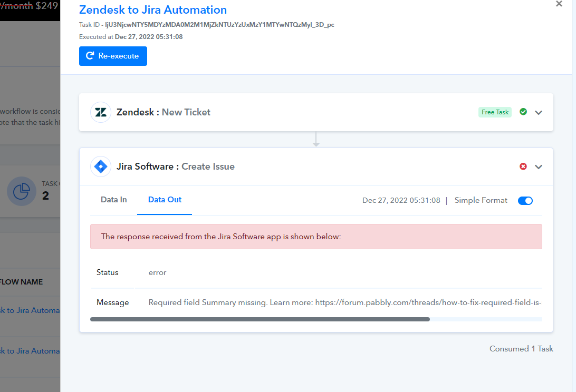Click the pie chart task icon in background
The height and width of the screenshot is (392, 576).
21,191
